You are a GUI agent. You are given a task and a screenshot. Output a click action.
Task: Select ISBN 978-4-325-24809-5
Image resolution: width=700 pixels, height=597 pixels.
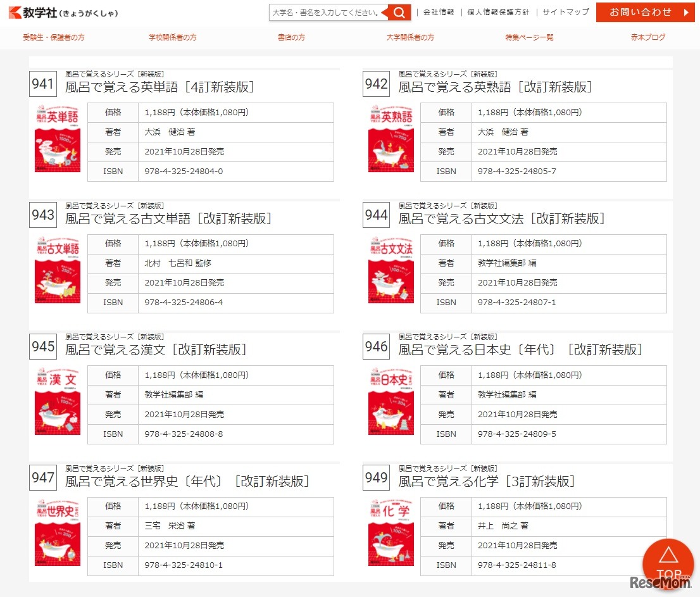coord(517,434)
